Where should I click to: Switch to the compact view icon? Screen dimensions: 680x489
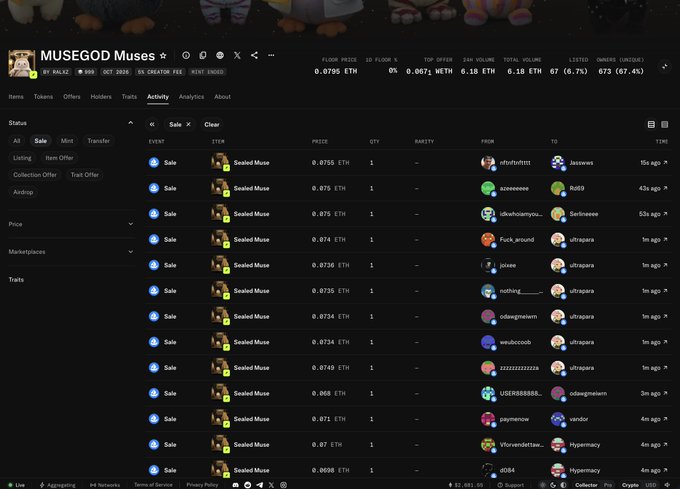pyautogui.click(x=664, y=124)
